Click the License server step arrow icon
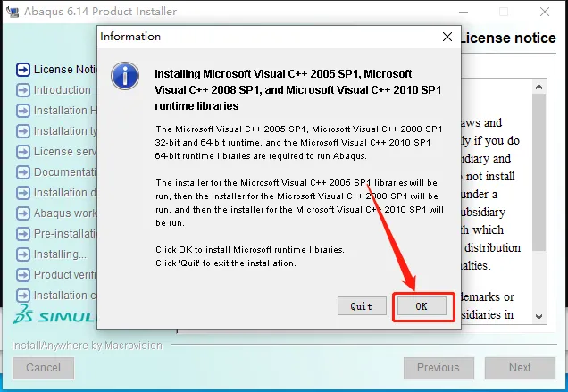 [23, 152]
